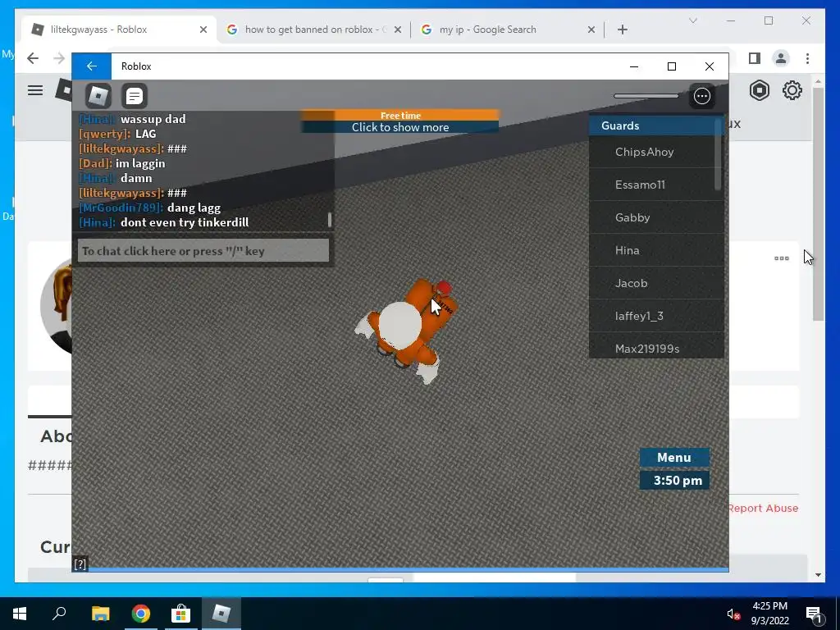Screen dimensions: 840x630
Task: Open the Windows Start menu
Action: coord(20,614)
